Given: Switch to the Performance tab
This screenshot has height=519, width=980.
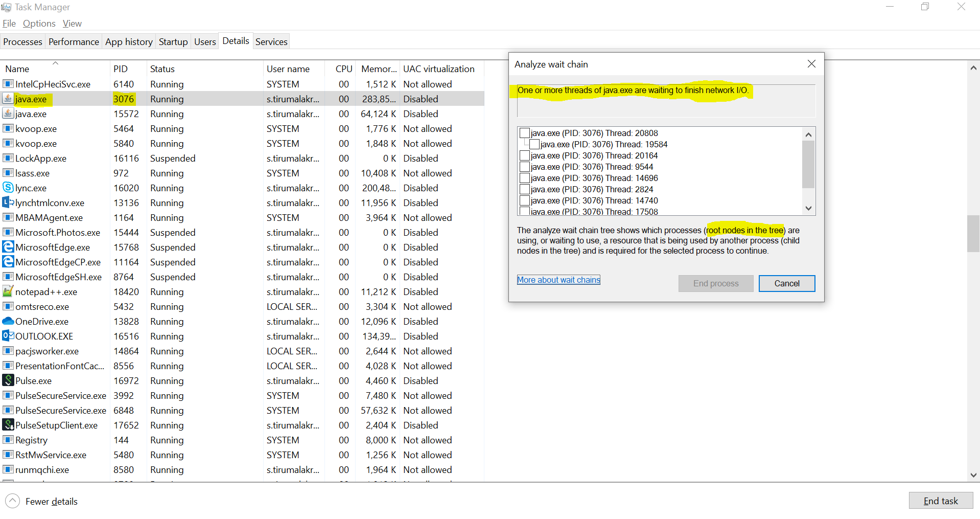Looking at the screenshot, I should pyautogui.click(x=74, y=41).
